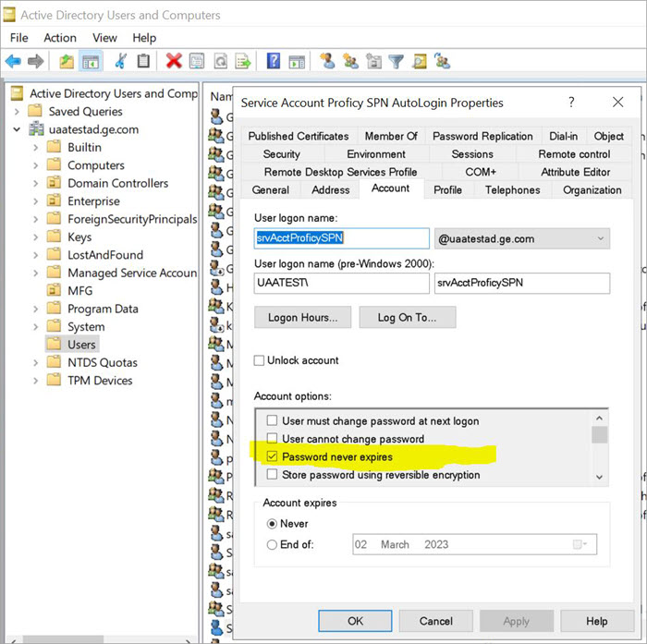647x644 pixels.
Task: Select the End of radio button
Action: 272,544
